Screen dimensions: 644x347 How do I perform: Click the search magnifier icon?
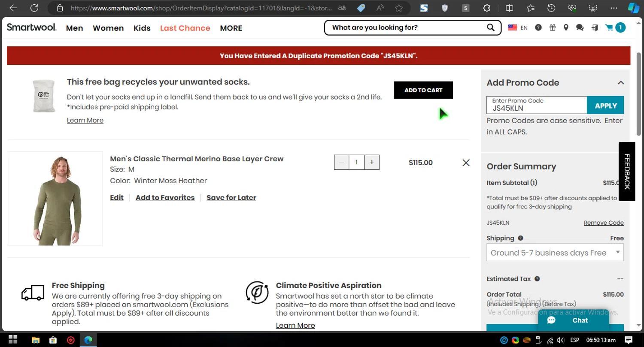click(x=490, y=27)
